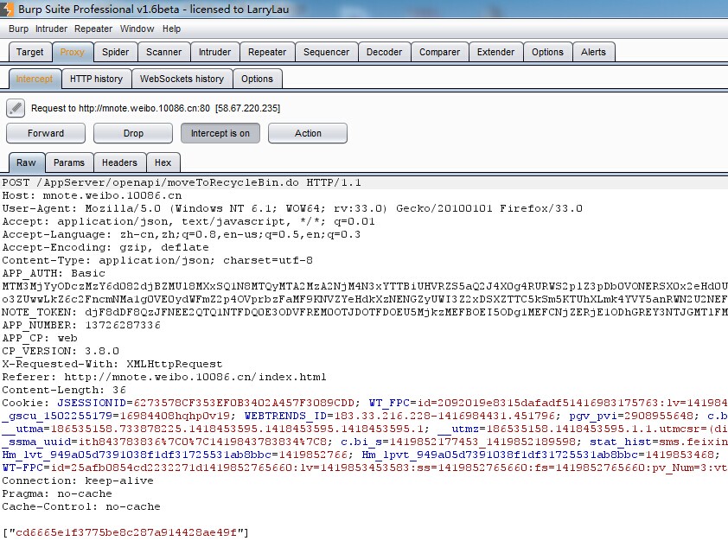Open the Help menu
The width and height of the screenshot is (728, 560).
pyautogui.click(x=171, y=29)
